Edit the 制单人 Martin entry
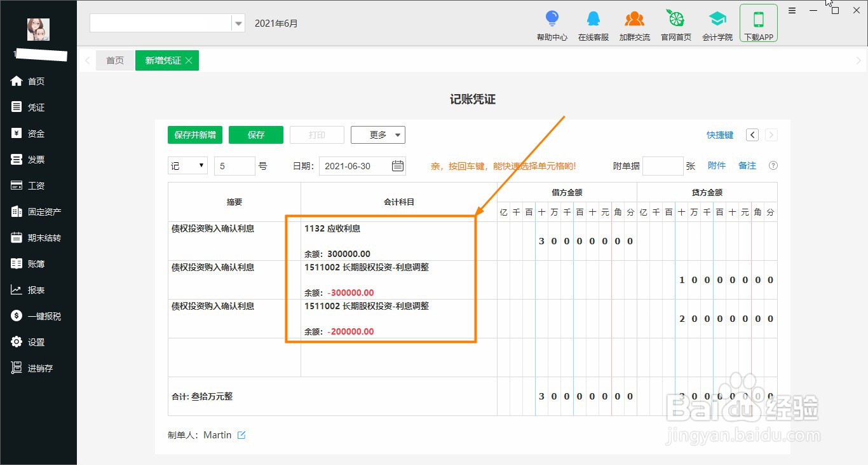Viewport: 868px width, 465px height. pyautogui.click(x=241, y=434)
